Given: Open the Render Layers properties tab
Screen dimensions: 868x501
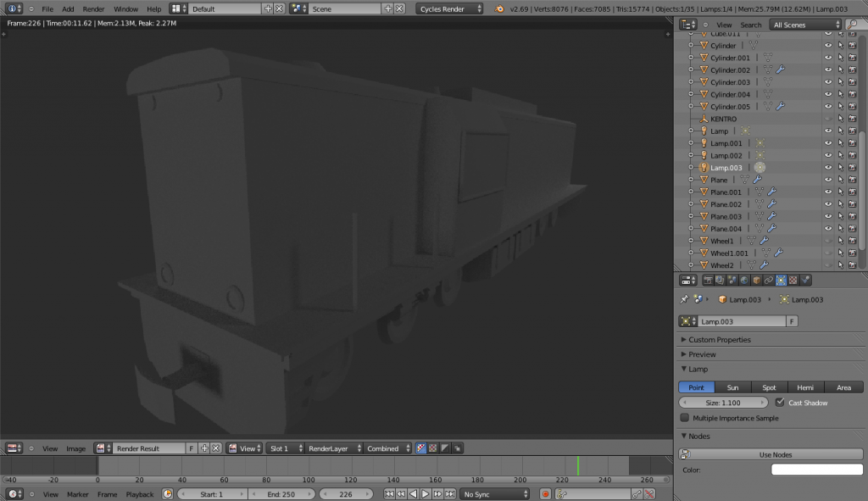Looking at the screenshot, I should (720, 281).
